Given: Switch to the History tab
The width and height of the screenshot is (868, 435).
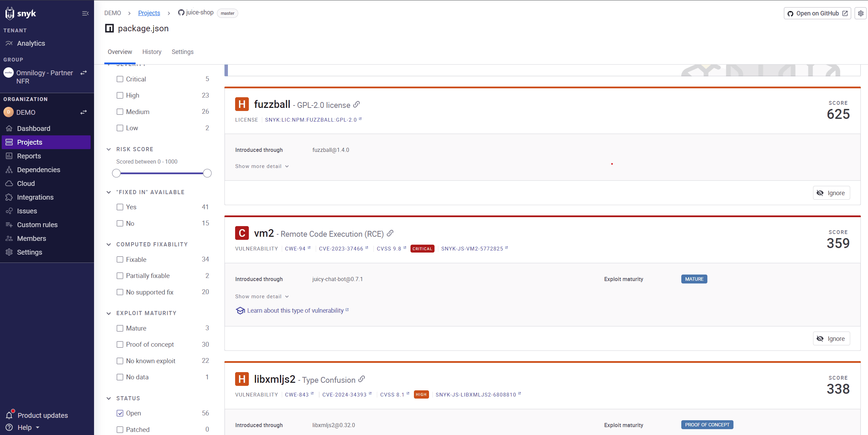Looking at the screenshot, I should [152, 52].
